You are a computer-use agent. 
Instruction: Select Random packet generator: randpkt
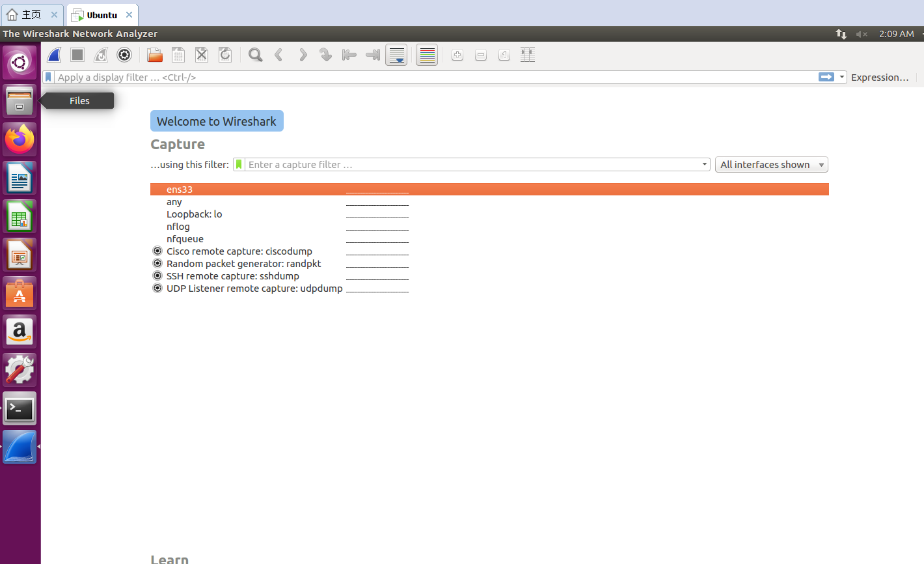489,264
